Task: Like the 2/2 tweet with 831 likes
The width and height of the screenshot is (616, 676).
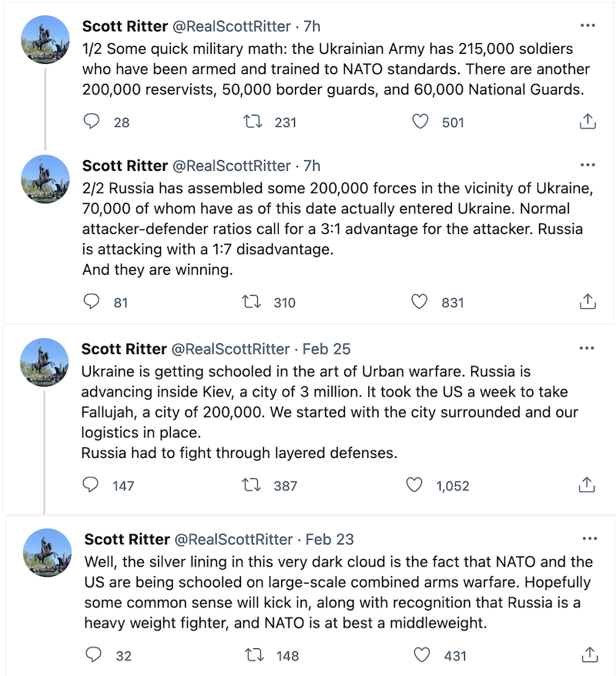Action: pos(420,302)
